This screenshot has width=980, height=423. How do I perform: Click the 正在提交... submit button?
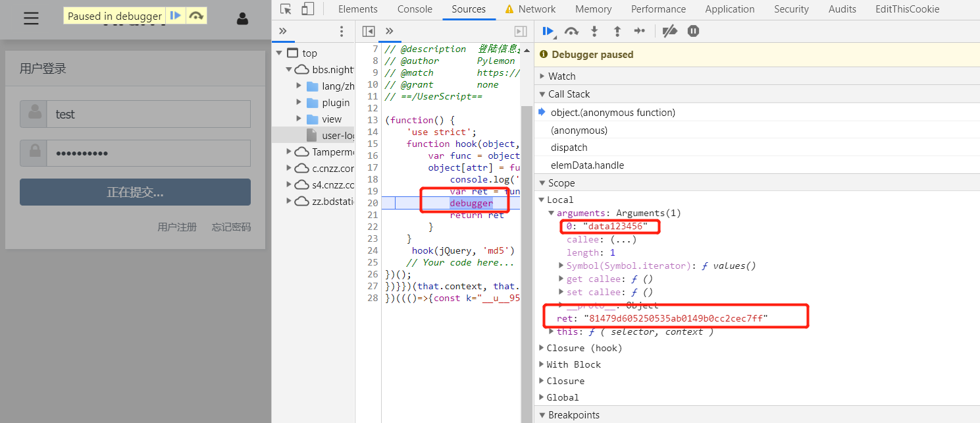135,192
